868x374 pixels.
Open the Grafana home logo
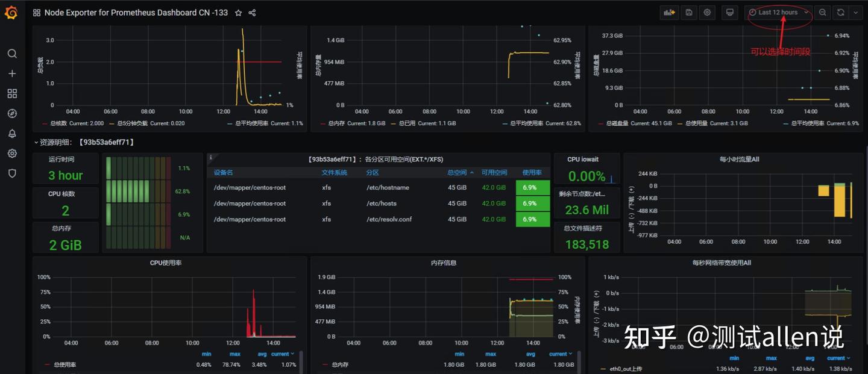pyautogui.click(x=11, y=12)
